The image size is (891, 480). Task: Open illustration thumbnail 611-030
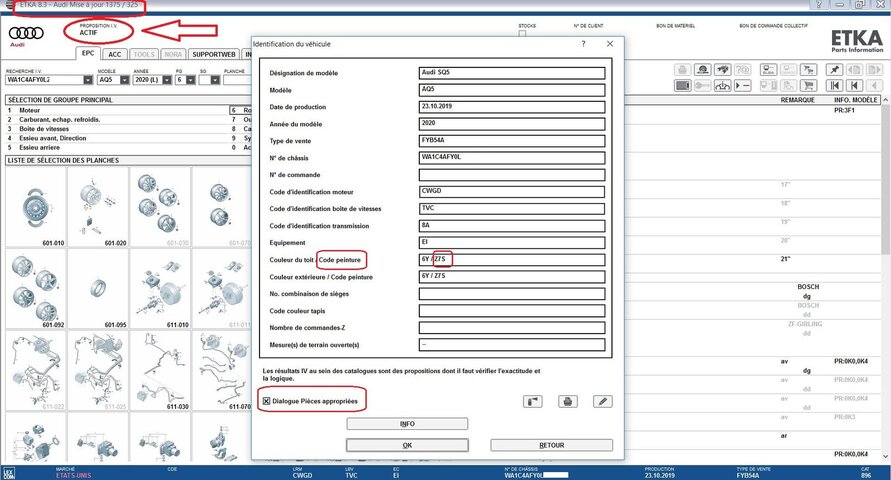pos(160,371)
